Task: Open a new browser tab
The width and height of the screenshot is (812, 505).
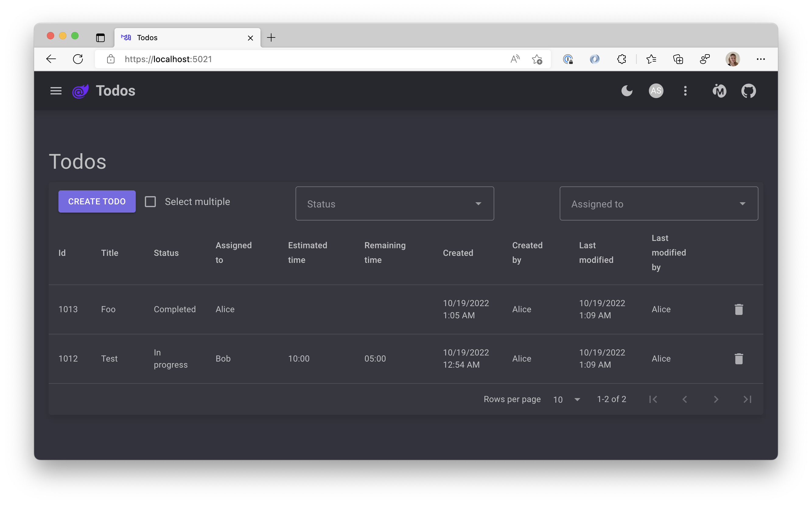Action: [271, 38]
